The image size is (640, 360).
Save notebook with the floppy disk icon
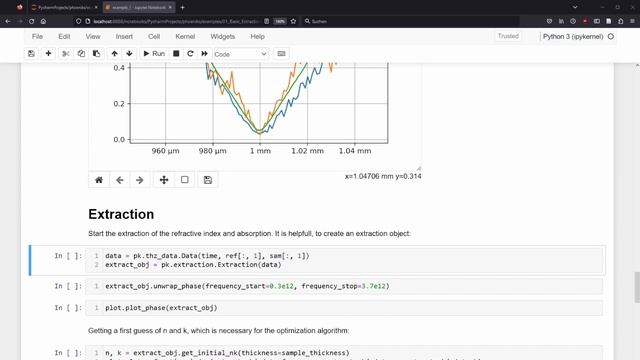click(x=31, y=54)
